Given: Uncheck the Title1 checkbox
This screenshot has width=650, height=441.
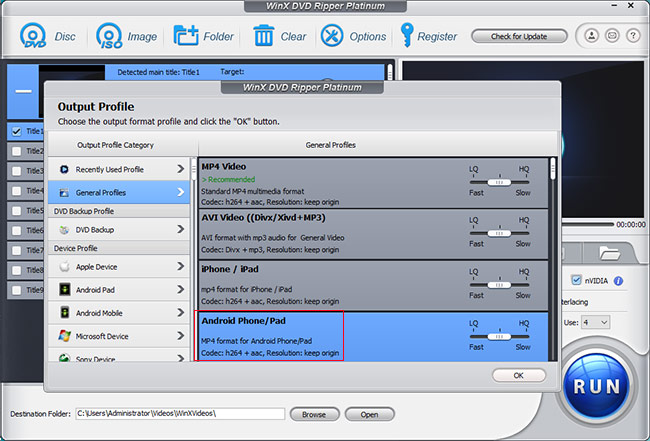Looking at the screenshot, I should point(17,132).
